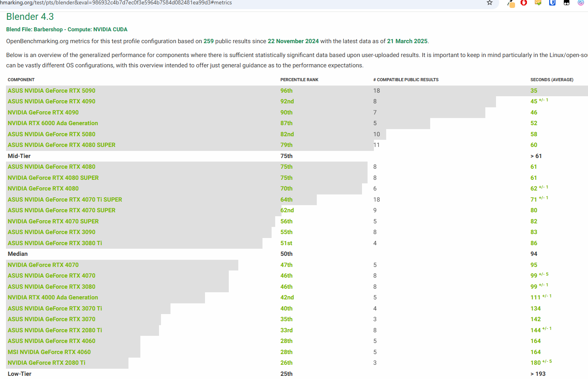Open ASUS NVIDIA GeForce RTX 4080 link

(x=52, y=167)
